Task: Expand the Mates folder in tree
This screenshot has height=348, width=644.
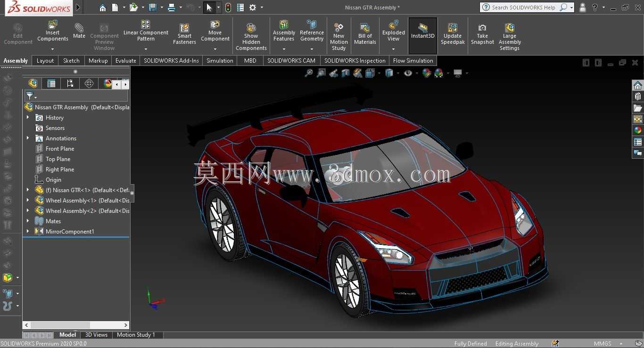Action: pyautogui.click(x=28, y=221)
